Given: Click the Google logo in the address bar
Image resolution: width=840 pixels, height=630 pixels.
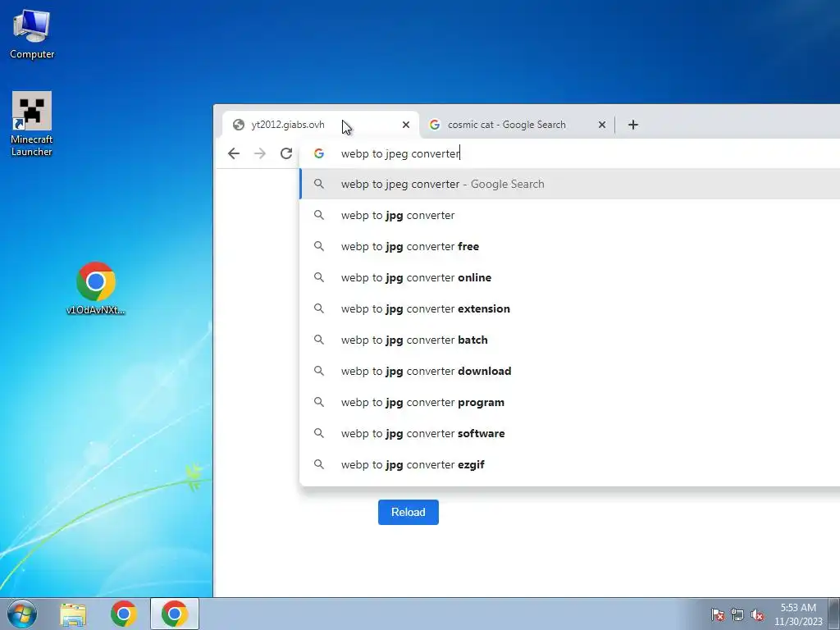Looking at the screenshot, I should pyautogui.click(x=319, y=153).
